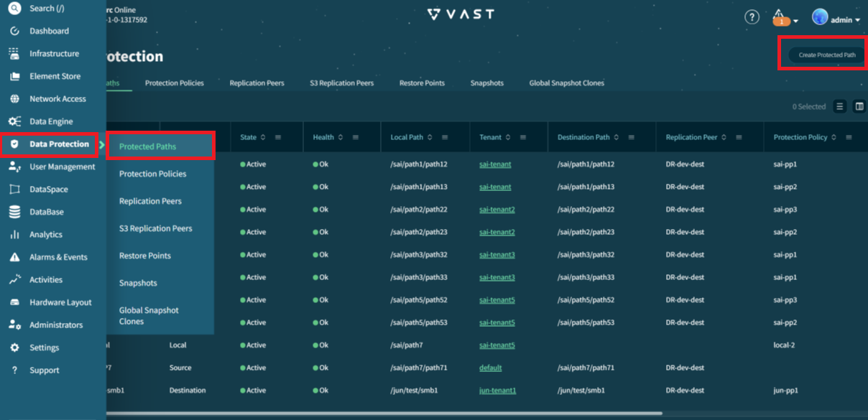Select Data Protection in the sidebar
The height and width of the screenshot is (420, 868).
[x=59, y=144]
